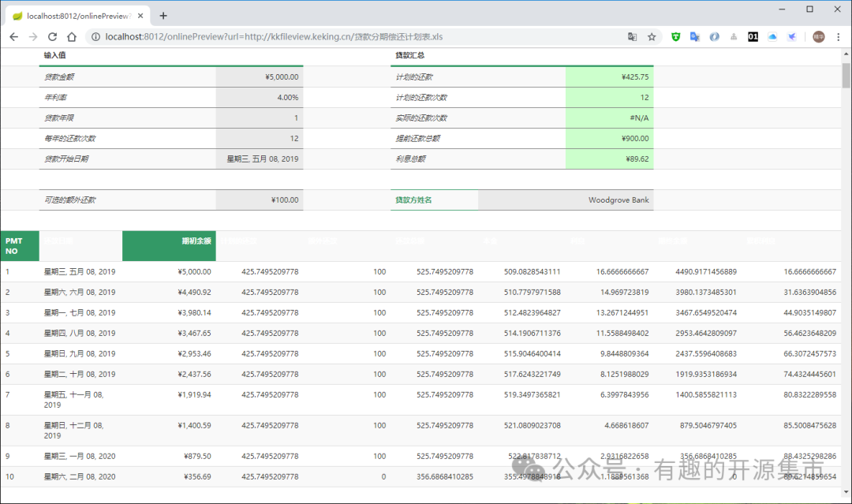Select the 利息总额 label
852x504 pixels.
[411, 159]
